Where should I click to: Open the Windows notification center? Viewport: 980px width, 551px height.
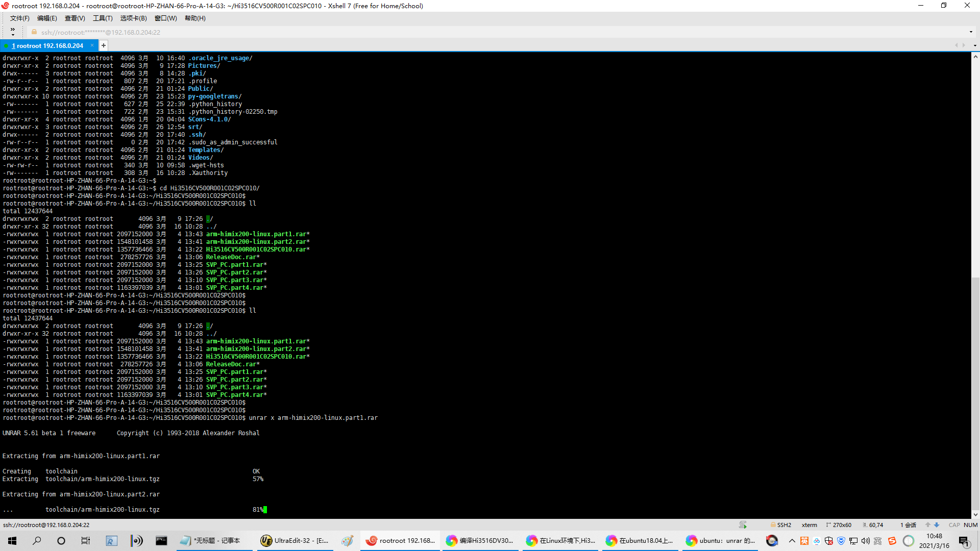964,541
